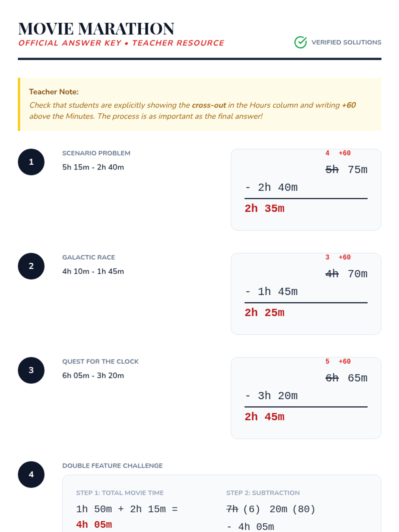Select the Scenario Problem heading
399x532 pixels.
(x=96, y=153)
